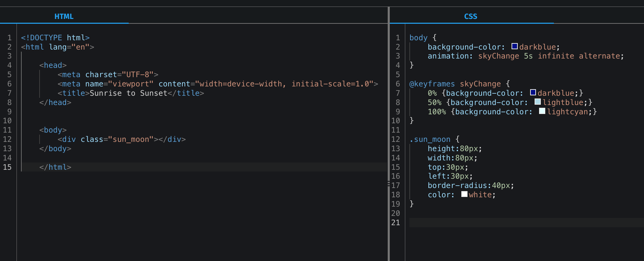Click the viewport meta 'content' value
The height and width of the screenshot is (261, 644).
284,84
